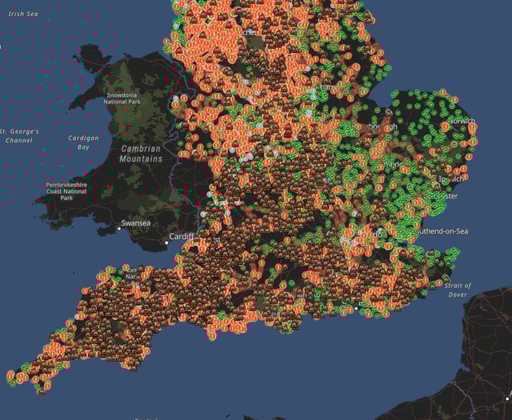Click the Snowdonia National Park label
Screen dimensions: 512x420
[127, 98]
